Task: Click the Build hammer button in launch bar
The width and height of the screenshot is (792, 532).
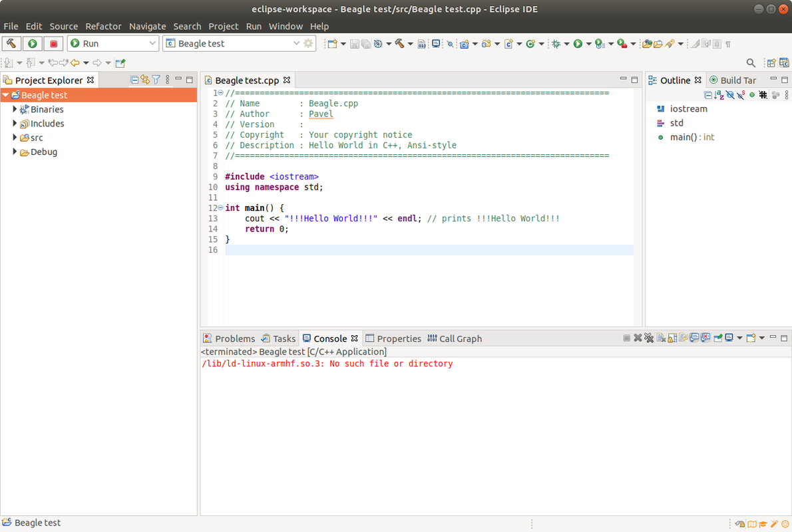Action: [x=11, y=43]
